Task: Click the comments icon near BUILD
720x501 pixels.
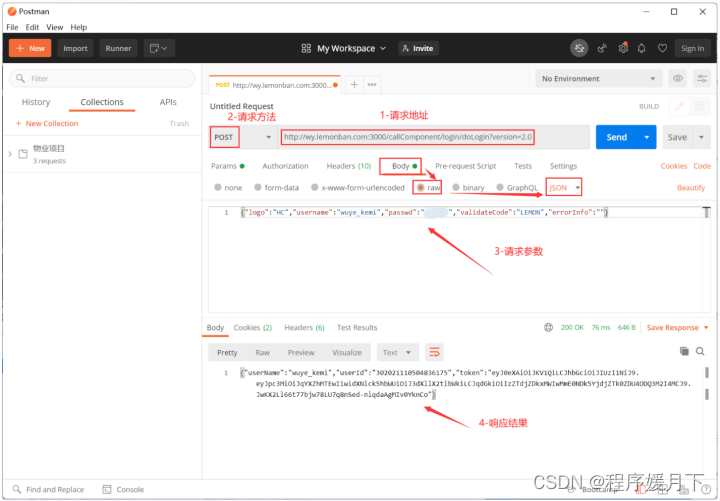Action: coord(699,107)
